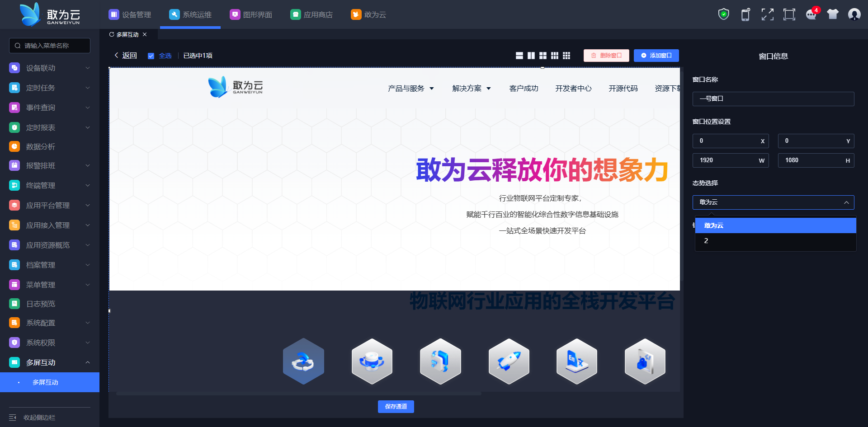Collapse the 多屏互动 menu chevron
This screenshot has height=427, width=868.
click(88, 362)
